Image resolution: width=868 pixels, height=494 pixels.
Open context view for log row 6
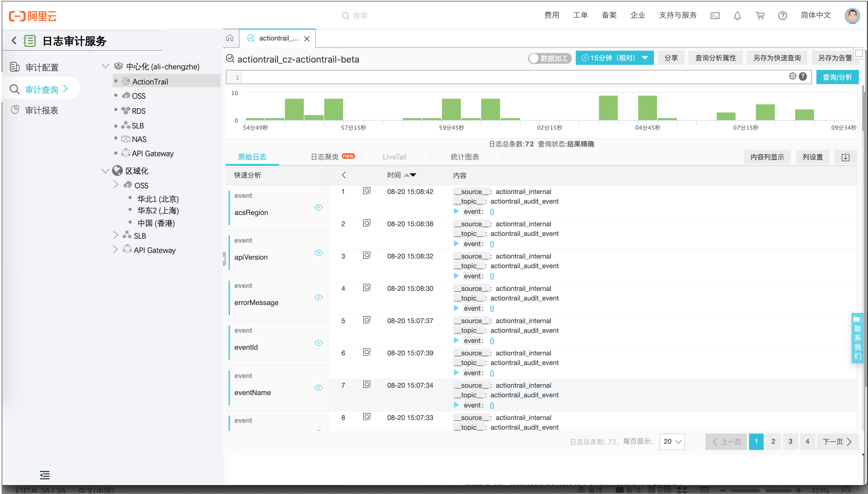(x=367, y=352)
